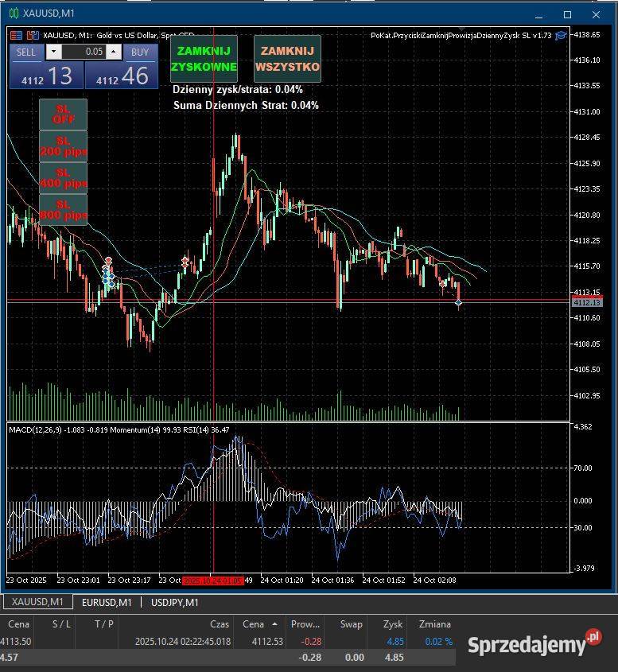
Task: Set stop loss to 200 pips
Action: pos(63,146)
